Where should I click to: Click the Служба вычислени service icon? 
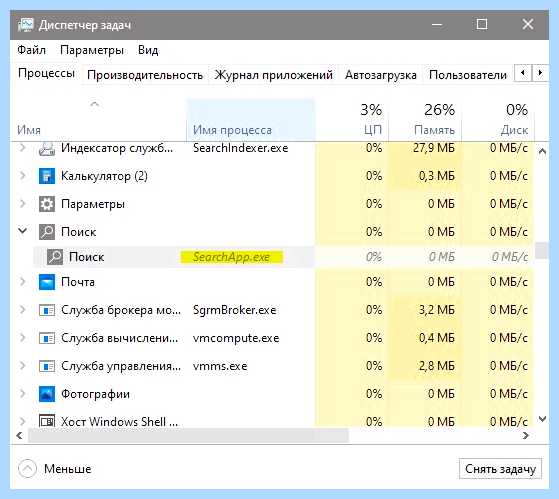click(x=47, y=338)
